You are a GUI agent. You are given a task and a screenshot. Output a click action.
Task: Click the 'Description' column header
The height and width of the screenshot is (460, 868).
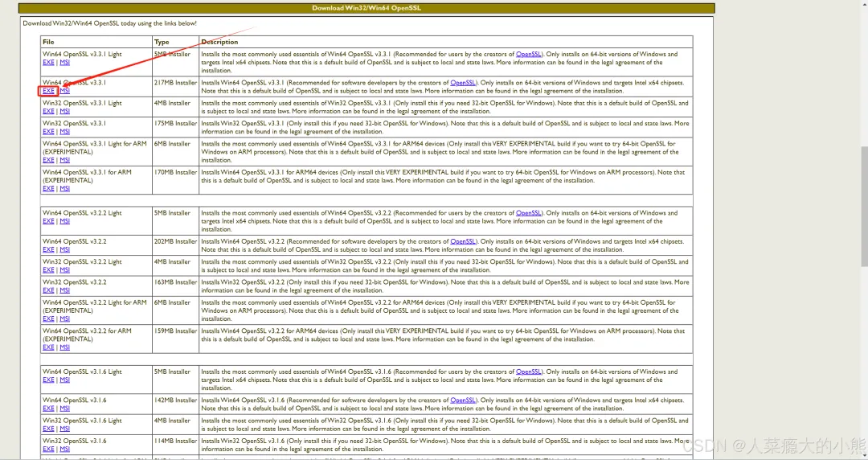(445, 42)
